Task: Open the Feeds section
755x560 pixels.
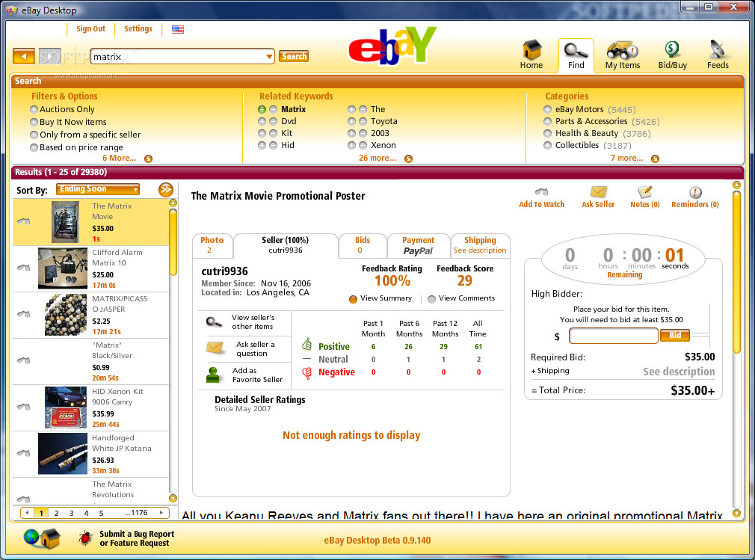Action: tap(718, 55)
